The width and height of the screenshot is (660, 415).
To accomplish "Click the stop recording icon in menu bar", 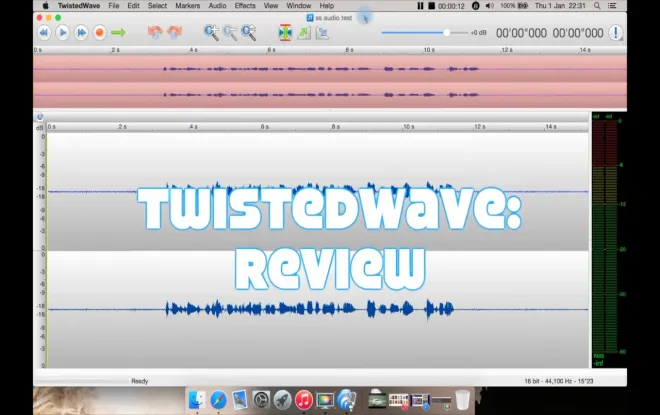I will [x=431, y=5].
